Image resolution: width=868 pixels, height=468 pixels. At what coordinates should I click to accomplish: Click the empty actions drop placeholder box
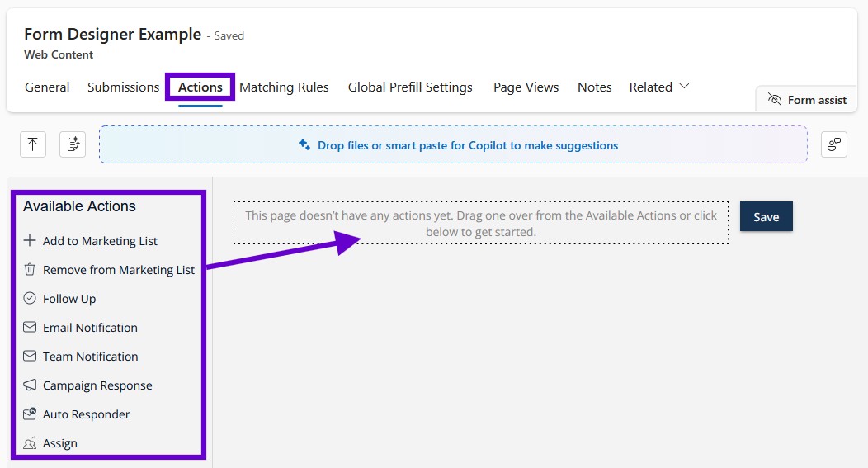pos(480,223)
